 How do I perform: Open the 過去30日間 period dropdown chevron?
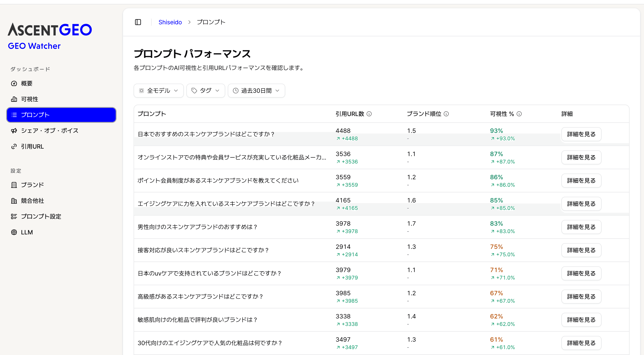pos(277,91)
